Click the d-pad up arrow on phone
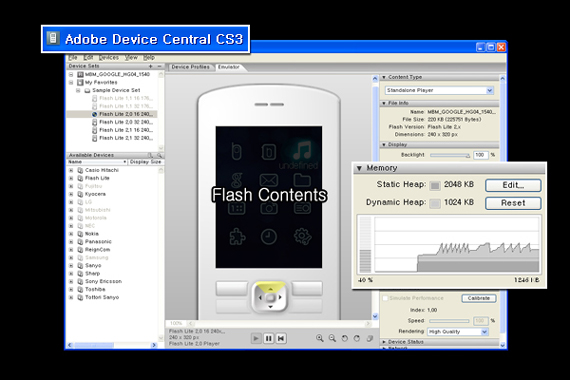 pos(270,288)
